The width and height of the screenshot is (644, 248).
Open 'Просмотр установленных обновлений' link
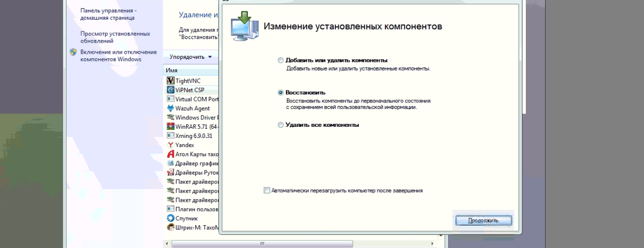tap(115, 37)
